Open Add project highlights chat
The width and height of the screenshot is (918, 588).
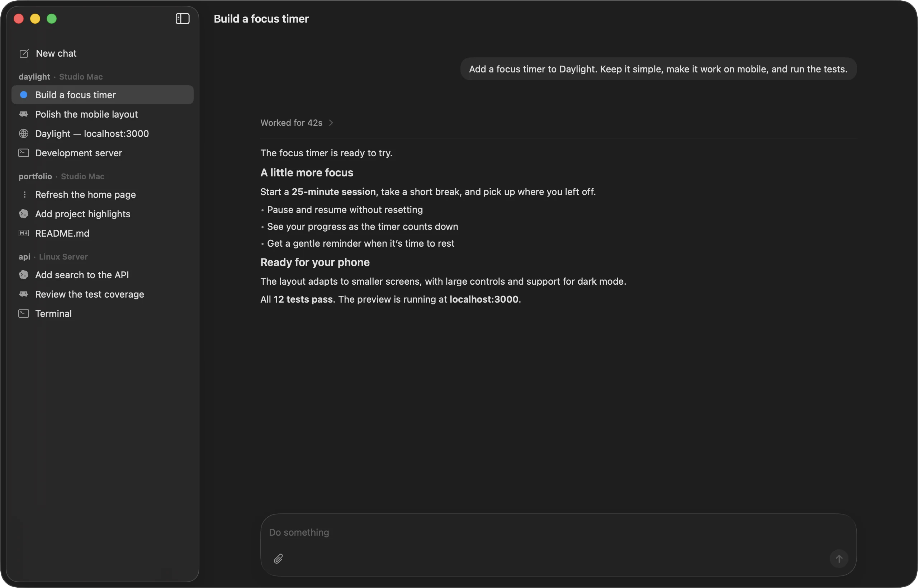(102, 214)
